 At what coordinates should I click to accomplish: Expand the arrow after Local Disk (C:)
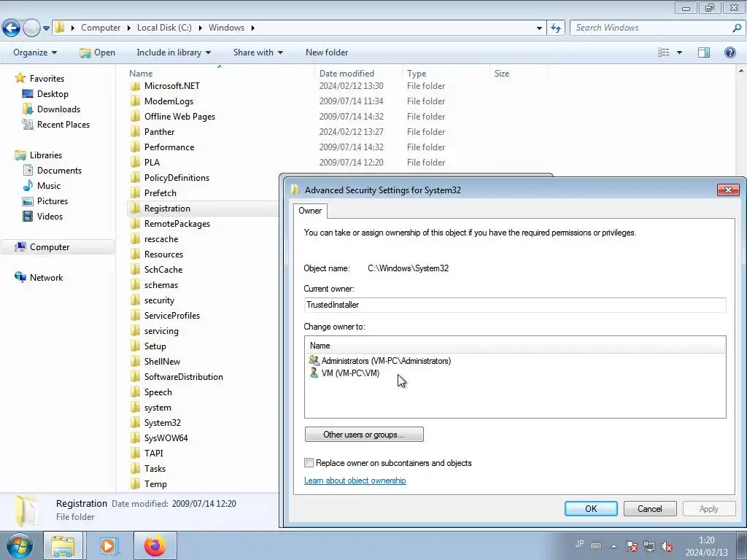(200, 28)
